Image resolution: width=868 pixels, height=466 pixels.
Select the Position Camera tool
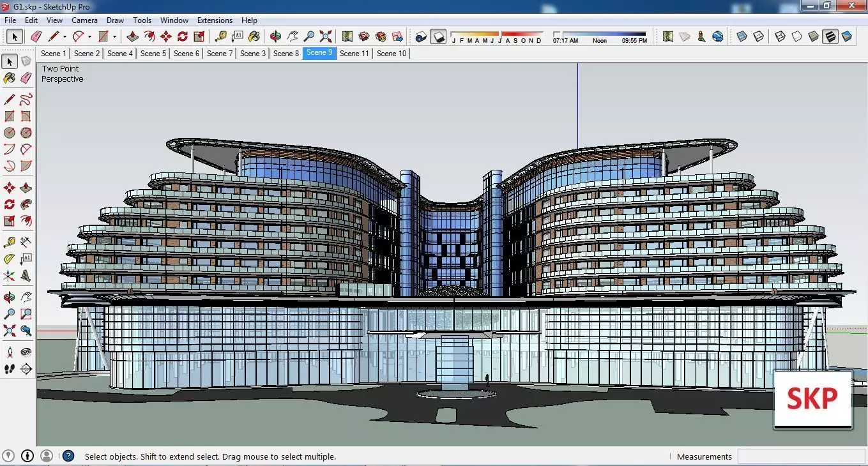point(10,352)
